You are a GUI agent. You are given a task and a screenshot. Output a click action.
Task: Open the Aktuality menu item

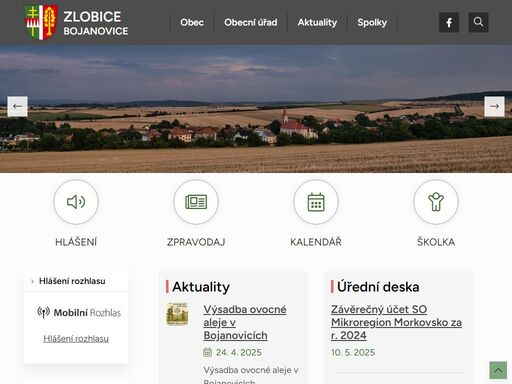pos(317,22)
